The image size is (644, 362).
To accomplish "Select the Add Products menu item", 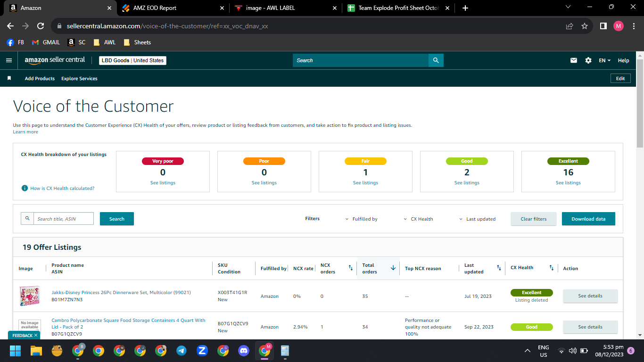I will point(40,78).
